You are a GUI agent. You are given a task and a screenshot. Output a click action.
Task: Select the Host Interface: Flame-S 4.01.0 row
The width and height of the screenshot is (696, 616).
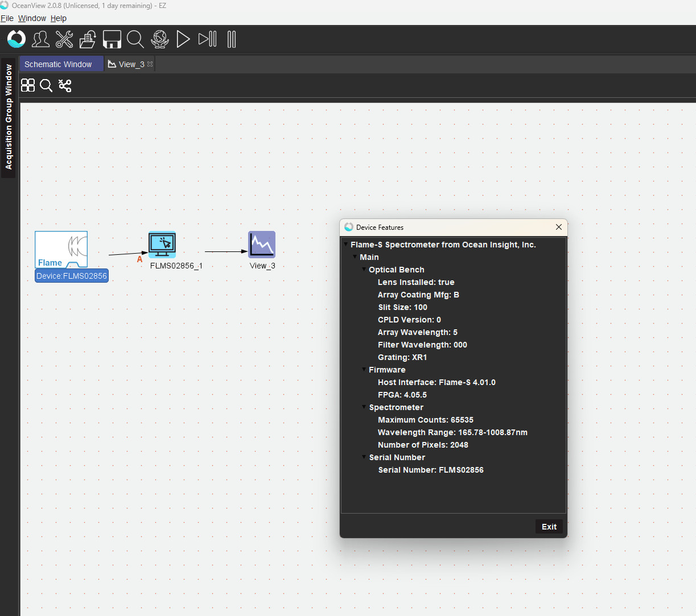tap(436, 382)
